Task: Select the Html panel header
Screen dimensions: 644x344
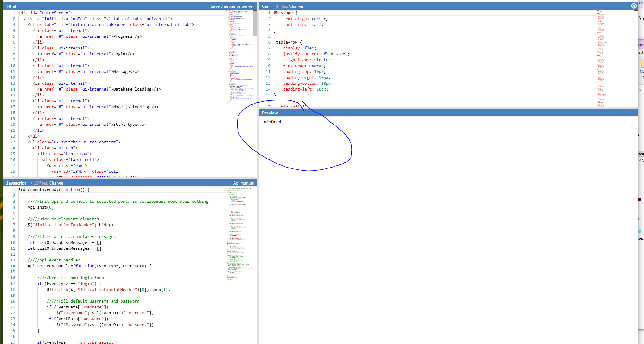Action: [x=11, y=6]
